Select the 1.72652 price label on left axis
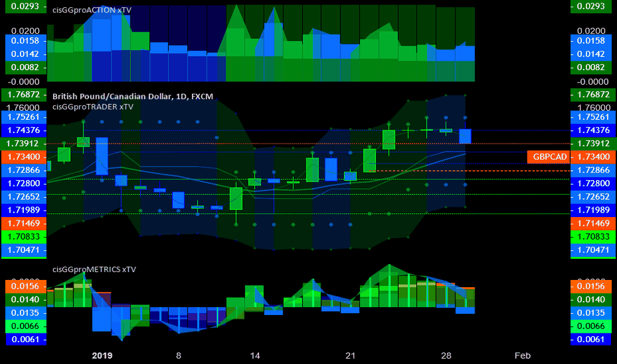Screen dimensions: 617x364 click(x=24, y=197)
